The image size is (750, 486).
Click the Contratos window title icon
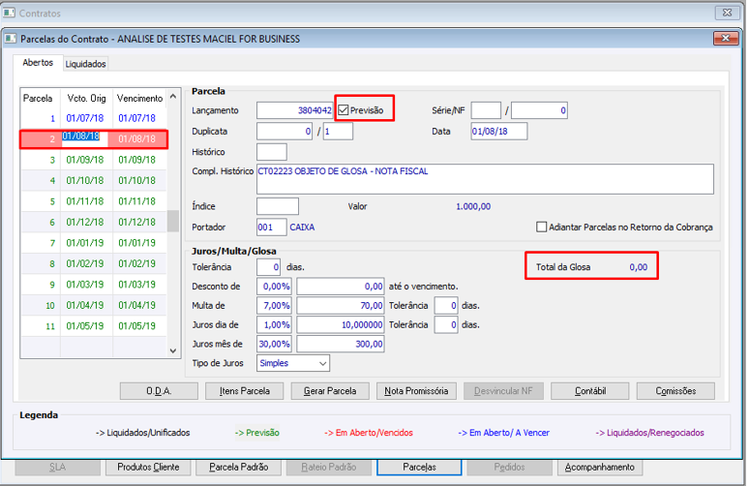click(x=9, y=12)
